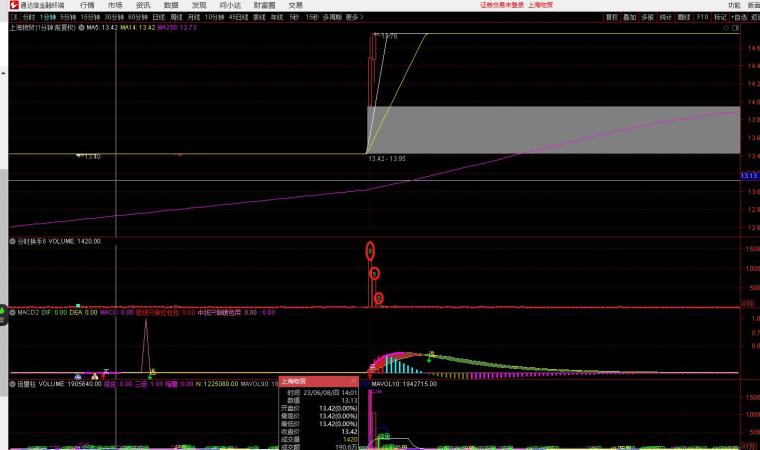Open the 多周期 multi-period option
This screenshot has width=760, height=450.
tap(332, 17)
